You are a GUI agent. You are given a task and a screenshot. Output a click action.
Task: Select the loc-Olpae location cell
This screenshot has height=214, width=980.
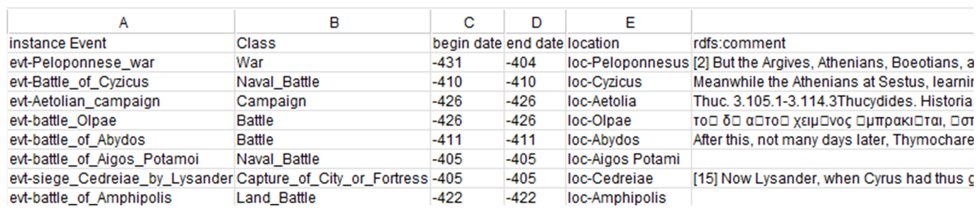coord(629,120)
